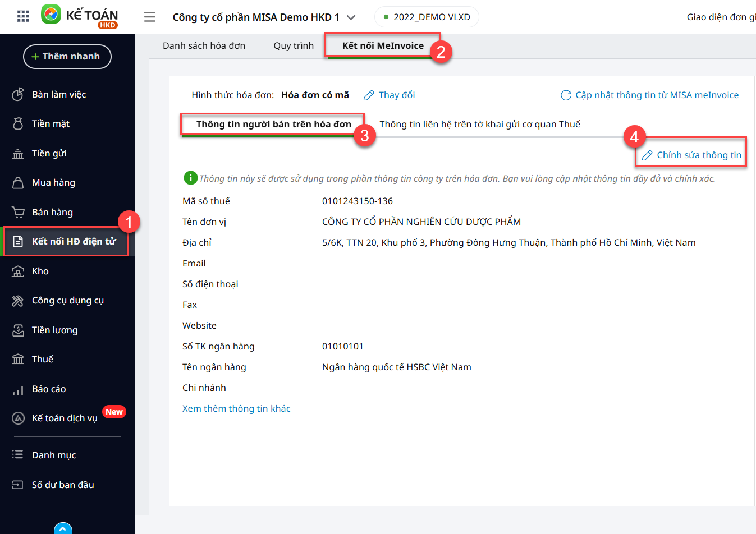Click the Tiền gửi bank icon
The height and width of the screenshot is (534, 756).
(18, 154)
